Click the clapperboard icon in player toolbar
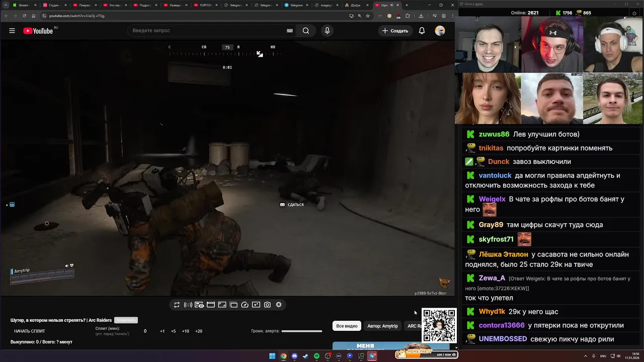 click(211, 305)
